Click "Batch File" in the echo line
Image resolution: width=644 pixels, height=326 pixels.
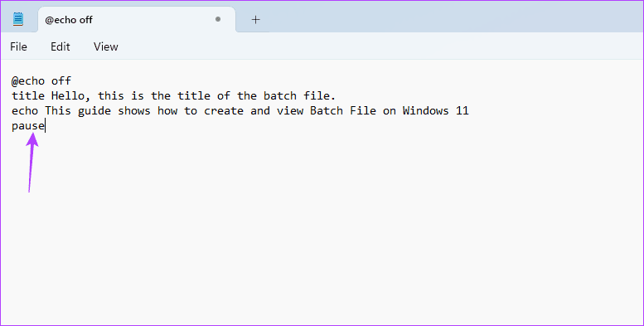pyautogui.click(x=343, y=111)
